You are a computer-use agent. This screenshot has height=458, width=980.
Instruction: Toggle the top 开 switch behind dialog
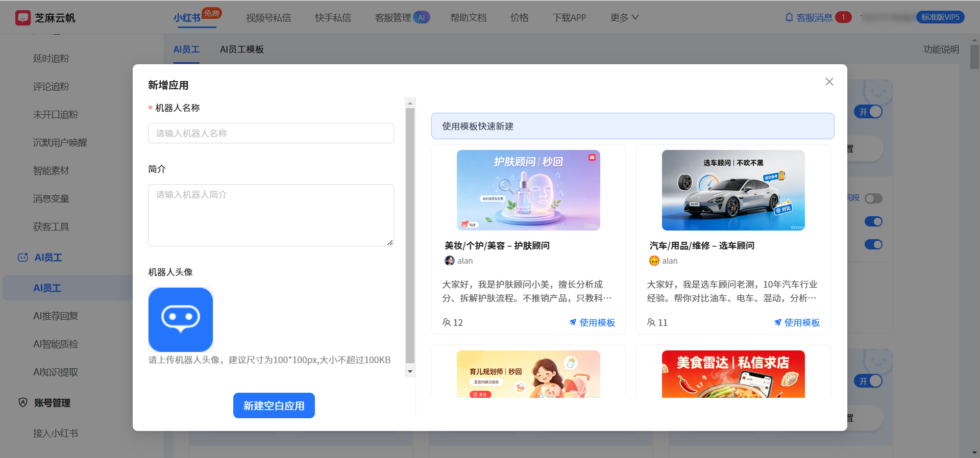[x=869, y=112]
